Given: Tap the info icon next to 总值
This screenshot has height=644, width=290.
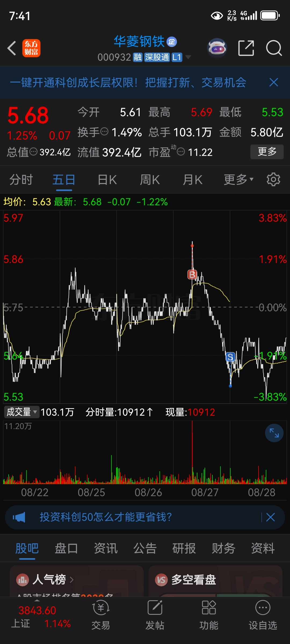Looking at the screenshot, I should click(34, 152).
